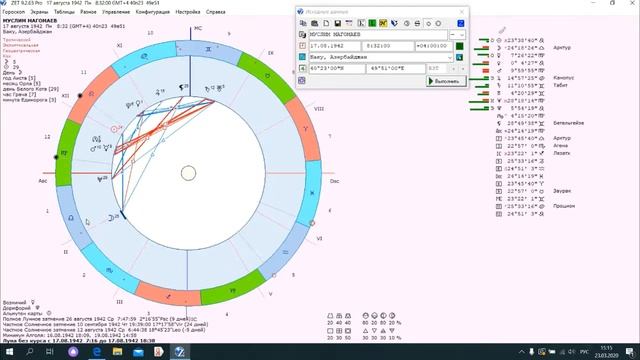Click the dark green button beside timezone field
Viewport: 640px width, 360px height.
point(460,46)
